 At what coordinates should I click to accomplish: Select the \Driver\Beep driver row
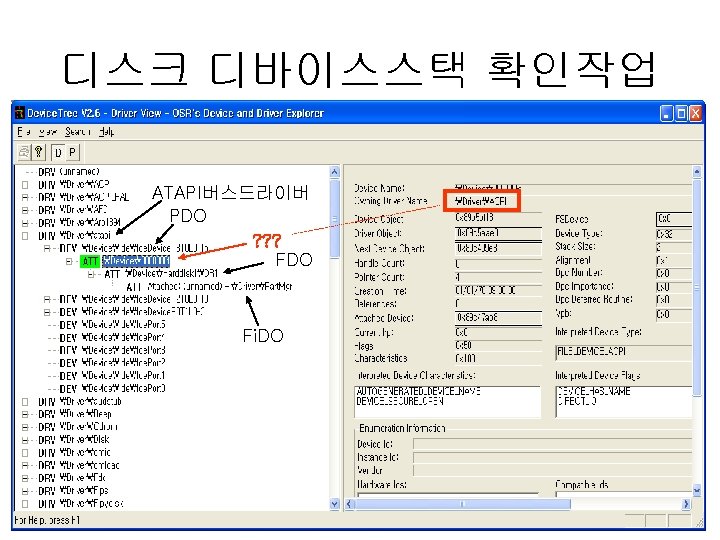(x=75, y=414)
